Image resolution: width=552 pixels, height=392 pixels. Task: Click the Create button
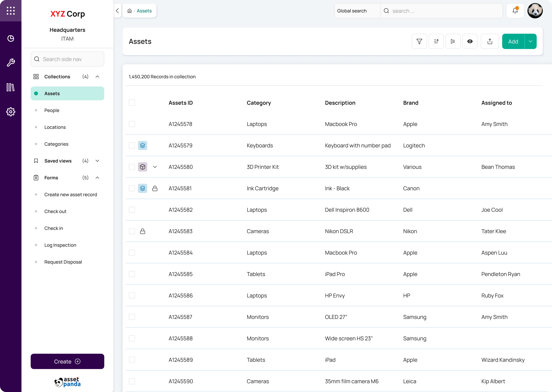67,361
